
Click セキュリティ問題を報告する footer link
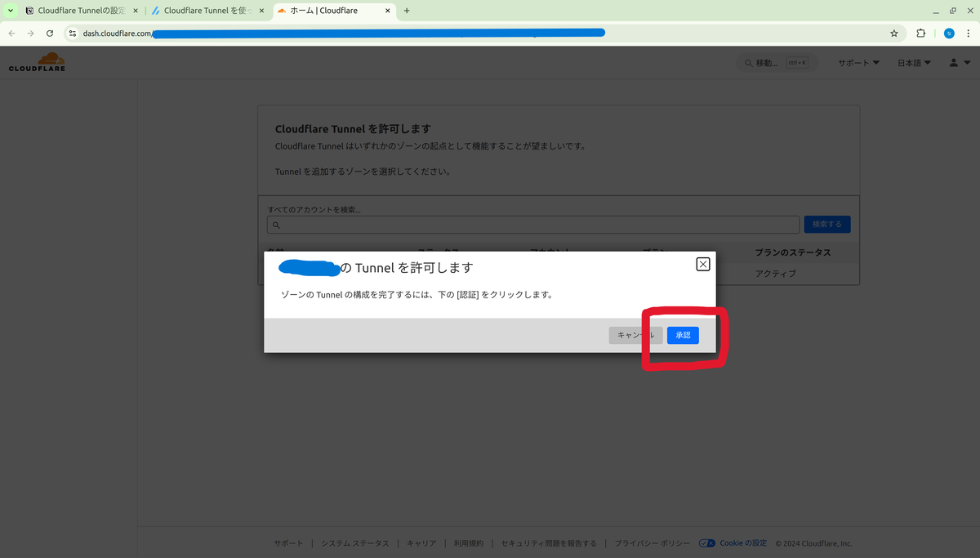549,543
